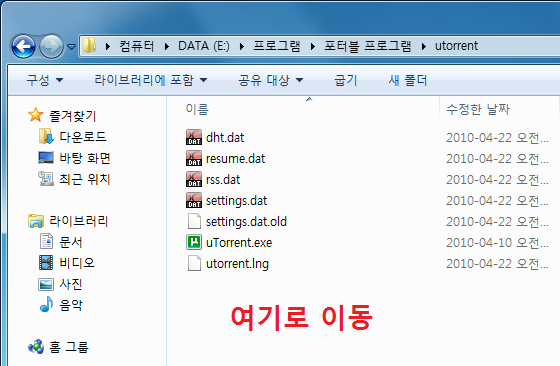Select file name dht.dat
Screen dimensions: 560x366
click(225, 137)
